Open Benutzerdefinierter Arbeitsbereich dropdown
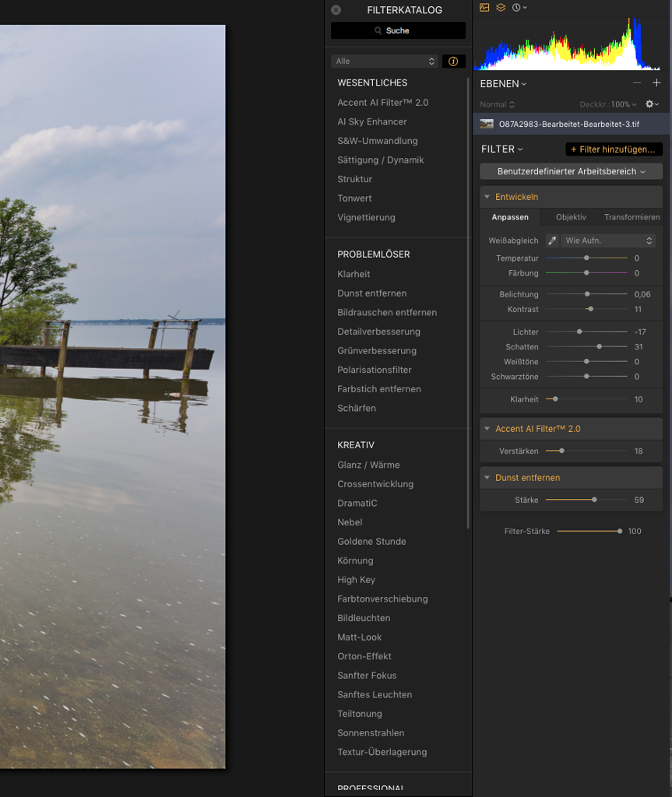 (571, 171)
